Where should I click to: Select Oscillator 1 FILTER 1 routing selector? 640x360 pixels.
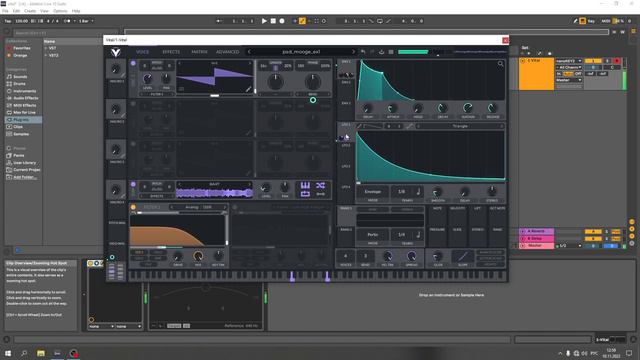pyautogui.click(x=157, y=94)
